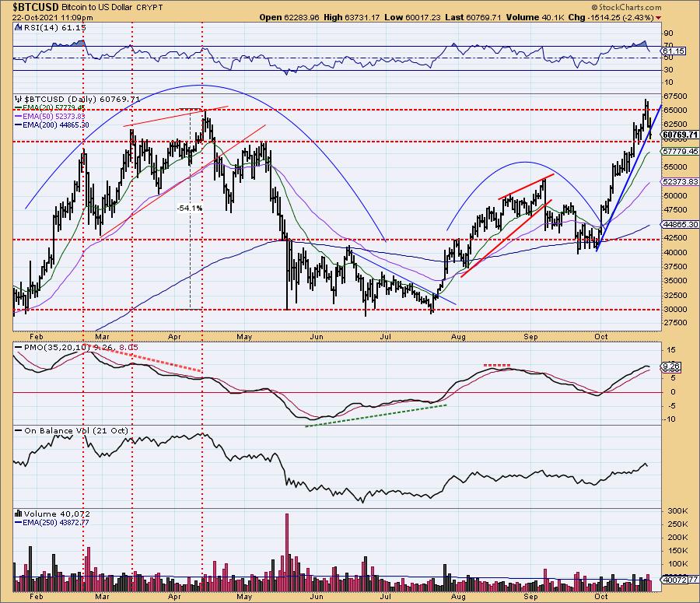The width and height of the screenshot is (700, 603).
Task: Click the 61.15 RSI value tag
Action: (x=674, y=51)
